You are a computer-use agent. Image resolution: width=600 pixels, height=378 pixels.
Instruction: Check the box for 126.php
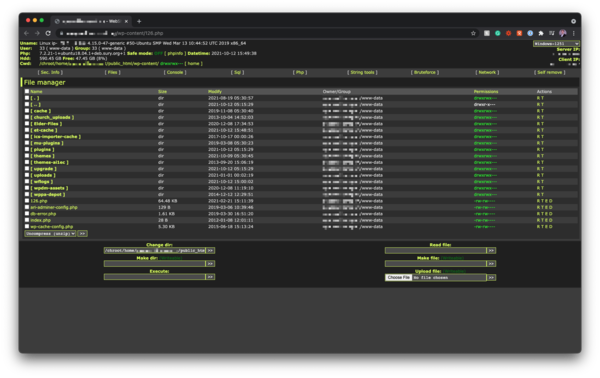coord(27,200)
